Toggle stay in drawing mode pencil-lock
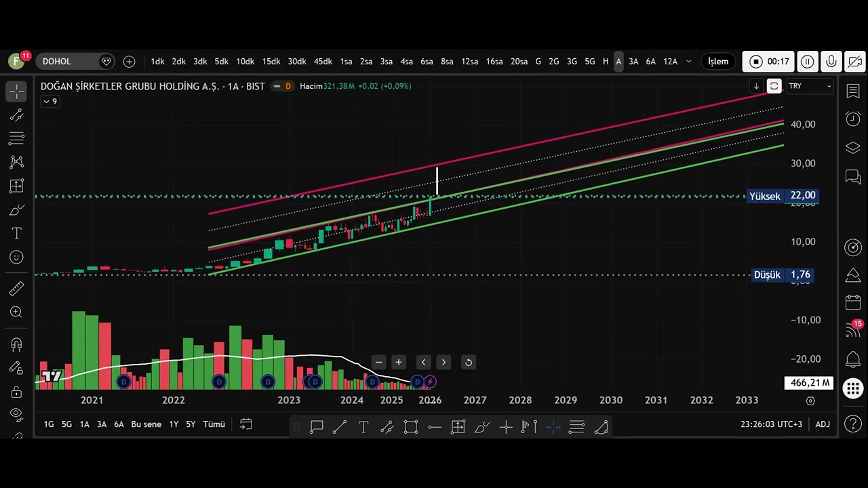 pyautogui.click(x=16, y=368)
